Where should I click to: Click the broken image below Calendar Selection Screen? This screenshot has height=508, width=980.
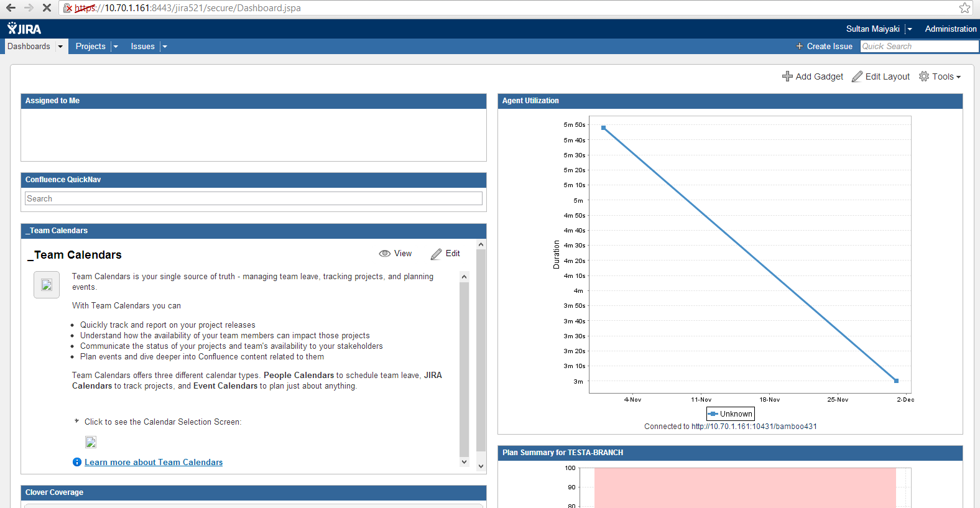coord(91,442)
